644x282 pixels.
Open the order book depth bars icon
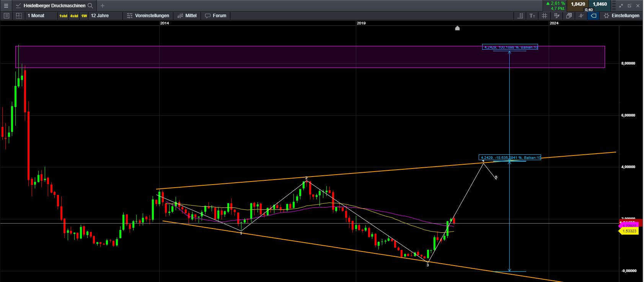click(613, 6)
